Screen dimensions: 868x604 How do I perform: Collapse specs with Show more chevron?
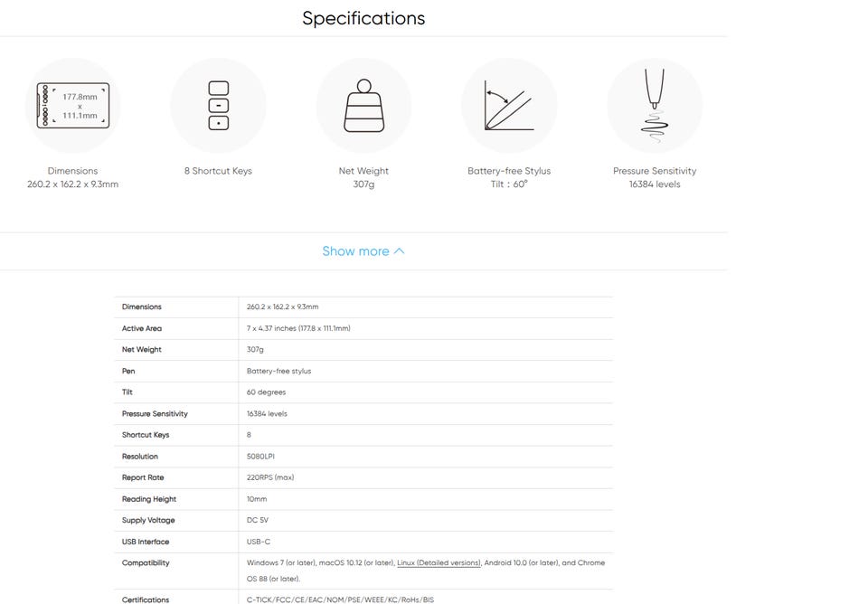tap(400, 251)
